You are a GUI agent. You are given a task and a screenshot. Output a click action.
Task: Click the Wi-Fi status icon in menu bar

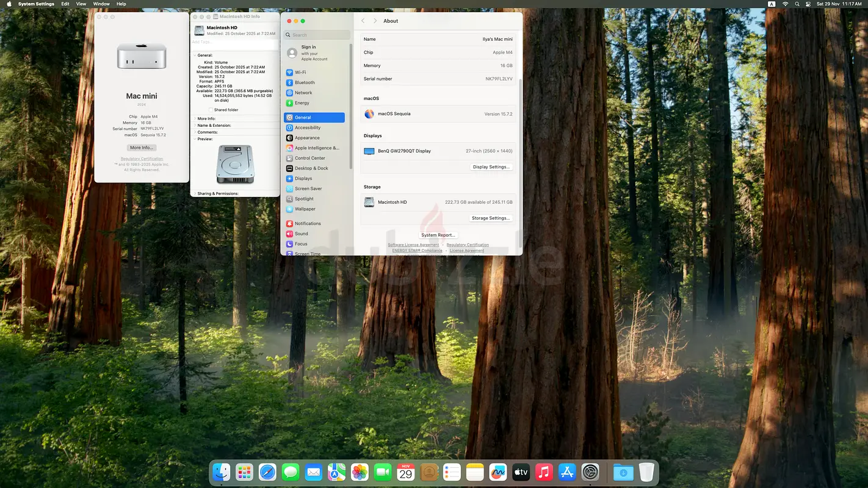pyautogui.click(x=786, y=4)
